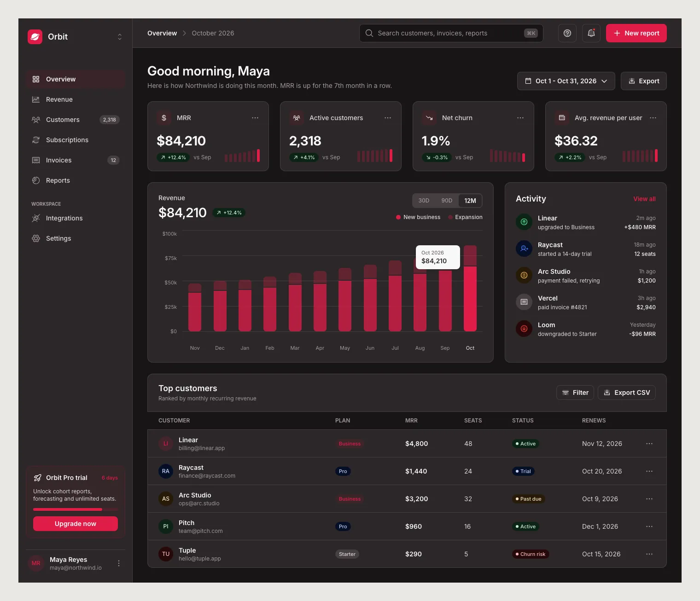Open Maya Reyes account menu dots
The height and width of the screenshot is (601, 700).
point(119,563)
